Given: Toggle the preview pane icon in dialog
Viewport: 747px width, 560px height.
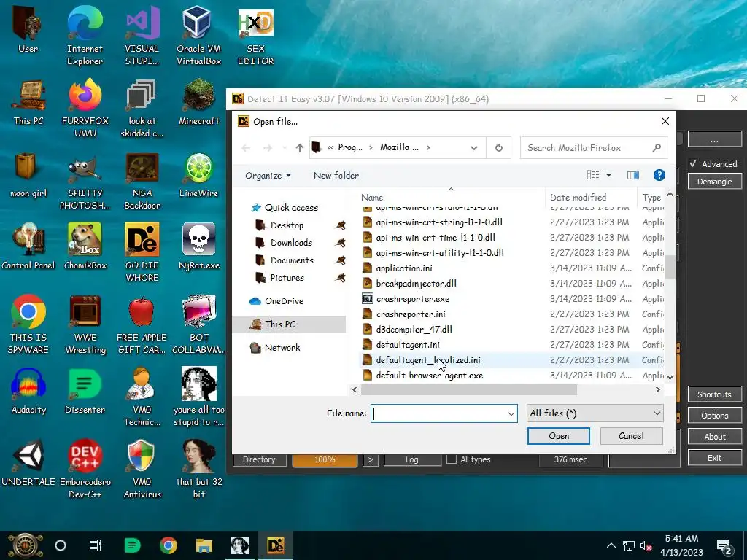Looking at the screenshot, I should point(632,175).
